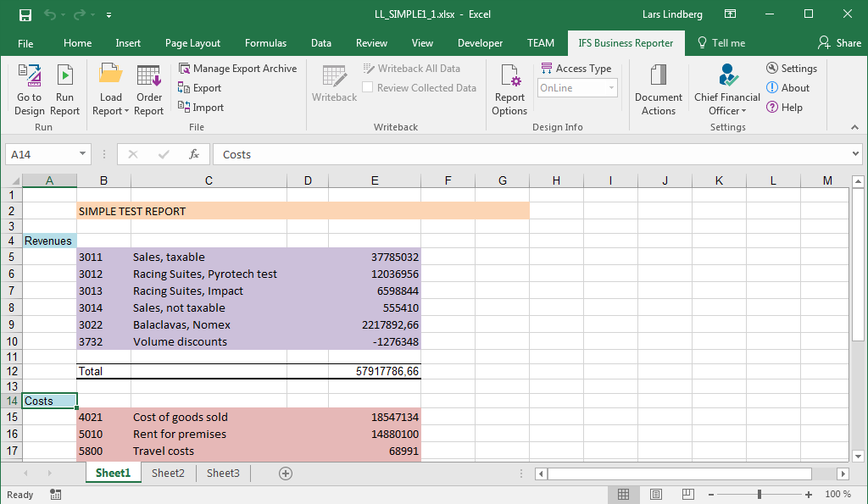Open Report Options
Image resolution: width=868 pixels, height=504 pixels.
509,90
